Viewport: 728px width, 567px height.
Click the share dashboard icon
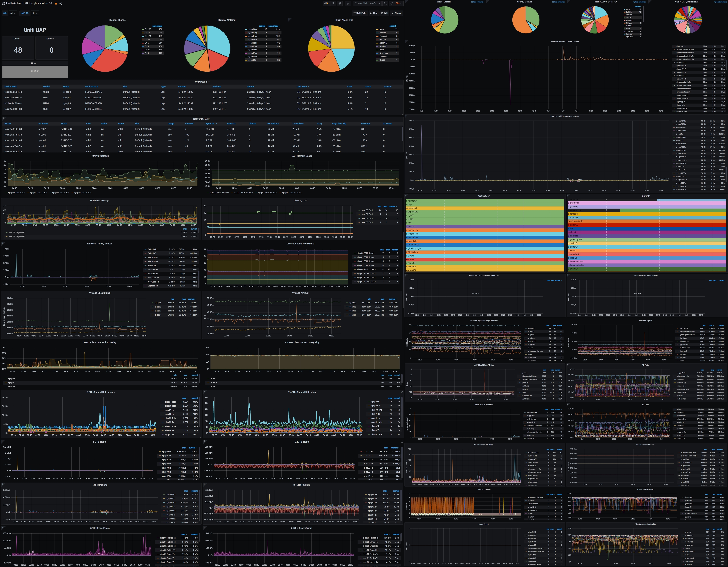pyautogui.click(x=61, y=3)
